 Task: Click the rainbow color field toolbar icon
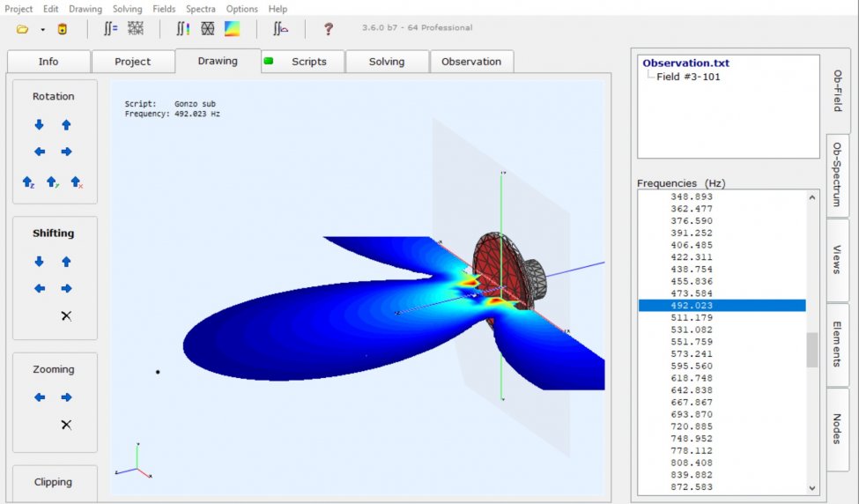click(x=232, y=29)
